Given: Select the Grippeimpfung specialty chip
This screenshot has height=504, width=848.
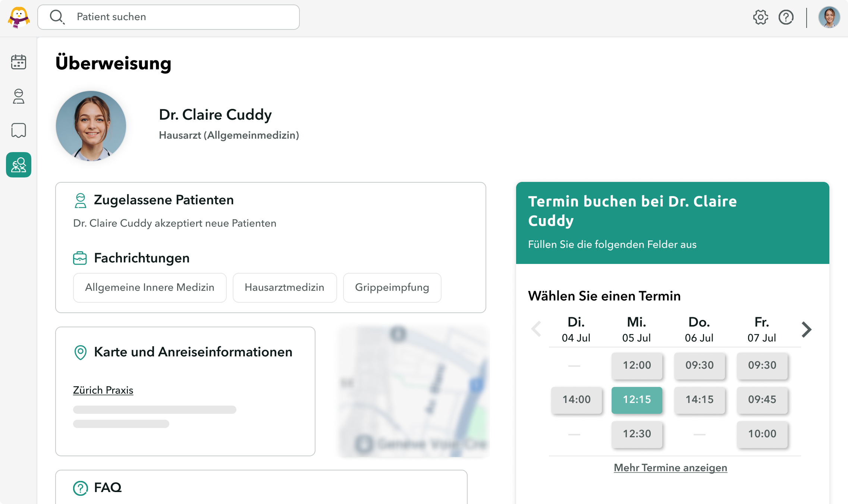Looking at the screenshot, I should [x=392, y=287].
